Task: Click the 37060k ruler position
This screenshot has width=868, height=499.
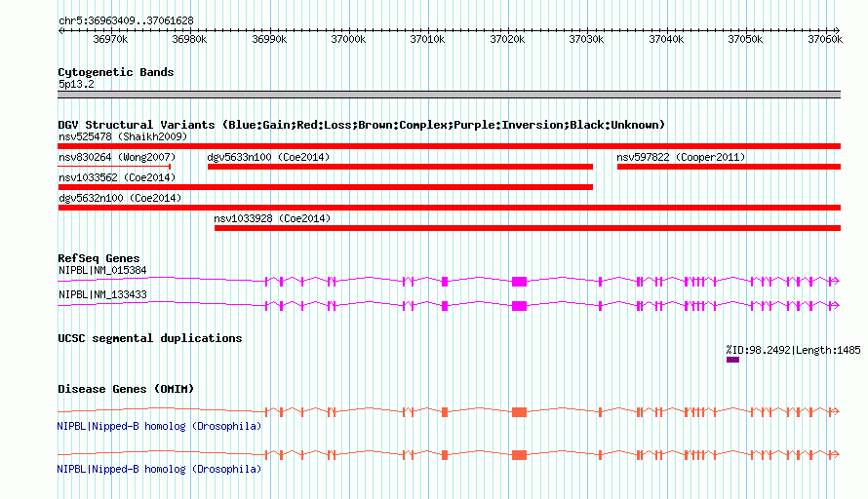Action: 825,39
